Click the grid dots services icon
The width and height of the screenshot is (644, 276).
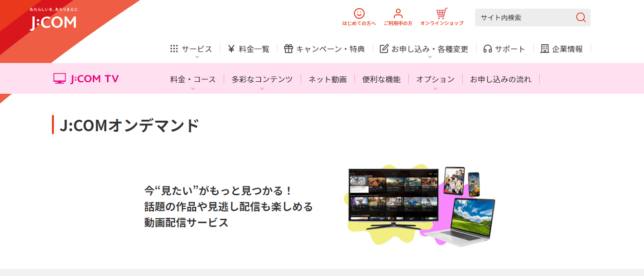click(174, 49)
